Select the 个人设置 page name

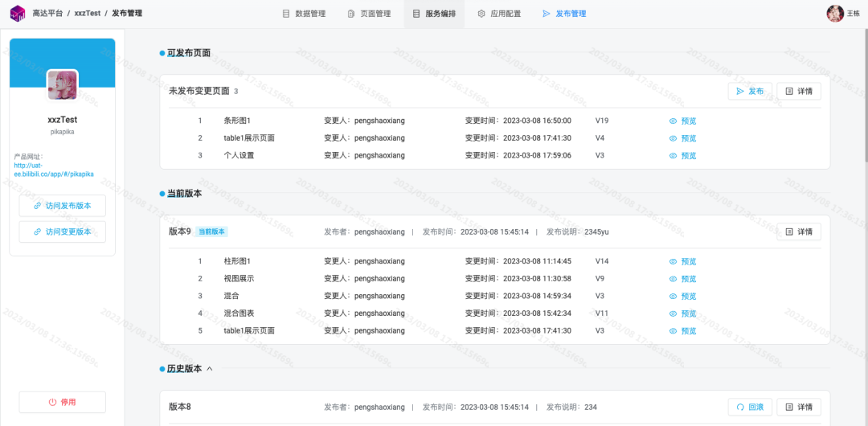[x=240, y=156]
